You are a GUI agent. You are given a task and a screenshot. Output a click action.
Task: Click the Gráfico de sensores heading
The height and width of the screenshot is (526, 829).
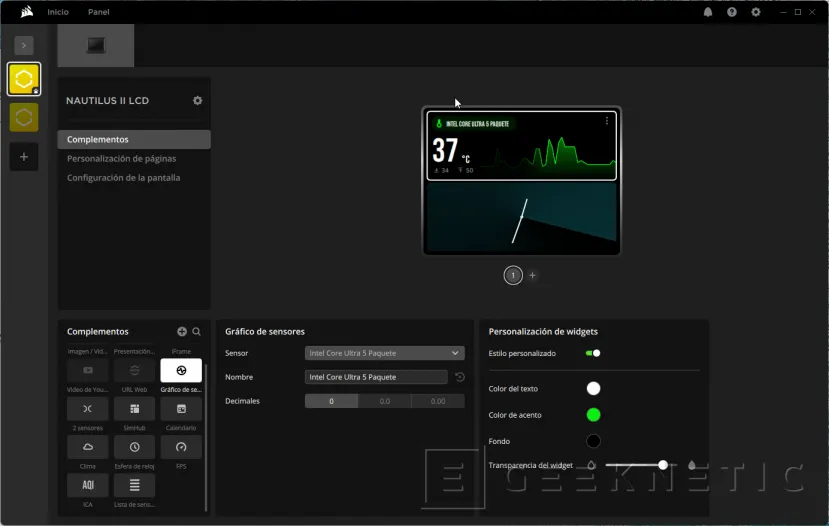(265, 331)
